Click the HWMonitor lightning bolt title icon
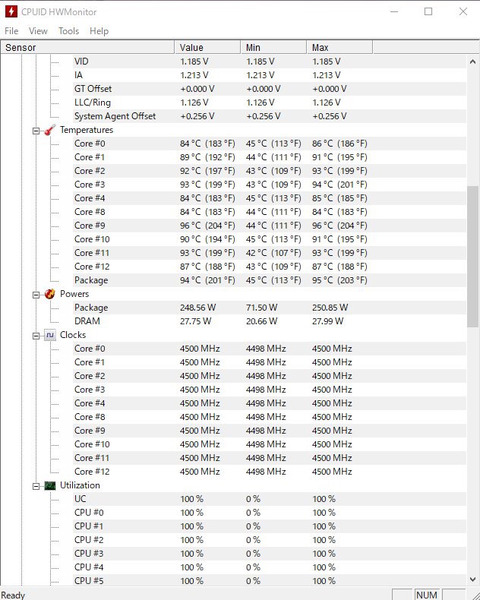The width and height of the screenshot is (480, 600). [11, 11]
